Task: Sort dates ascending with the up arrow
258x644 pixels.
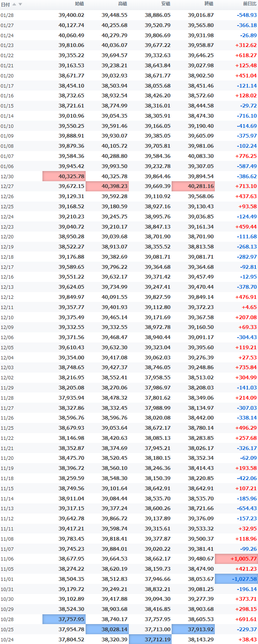Action: click(x=14, y=5)
